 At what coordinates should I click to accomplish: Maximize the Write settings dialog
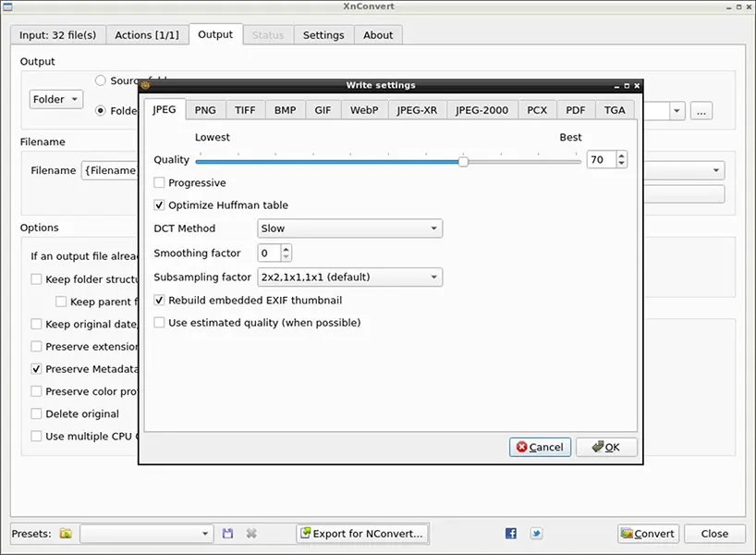coord(627,85)
